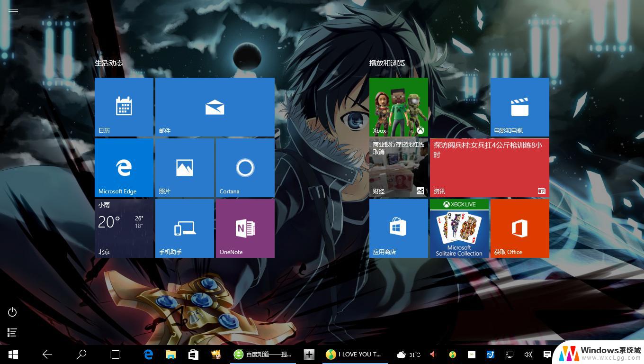This screenshot has width=644, height=364.
Task: Click the Windows Start button
Action: (13, 354)
